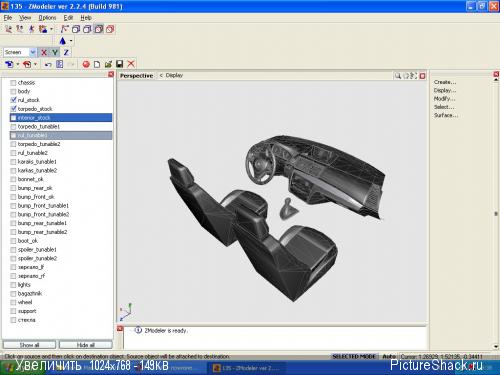Save file with floppy disk icon
The height and width of the screenshot is (375, 500).
(x=120, y=64)
